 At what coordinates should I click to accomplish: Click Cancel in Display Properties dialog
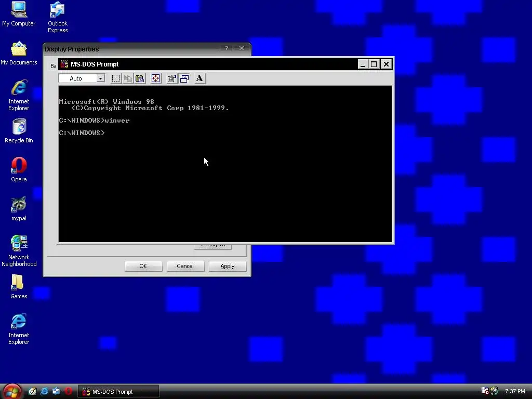click(x=185, y=266)
